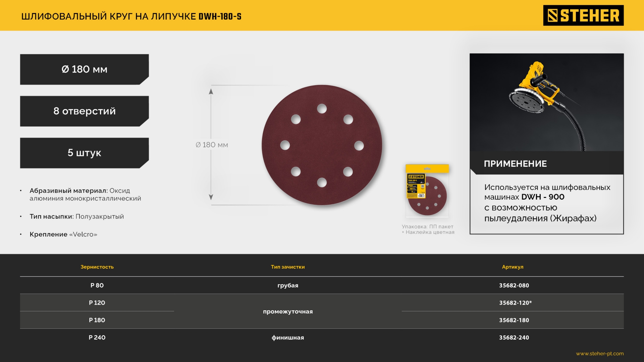Click the downward dimension arrow tip
Image resolution: width=644 pixels, height=362 pixels.
click(211, 197)
